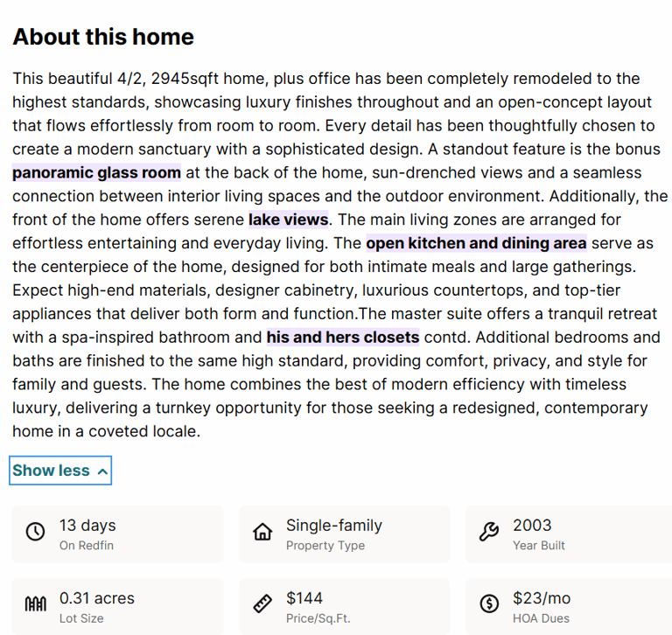Click highlighted phrase panoramic glass room
Viewport: 672px width, 635px height.
[x=96, y=172]
